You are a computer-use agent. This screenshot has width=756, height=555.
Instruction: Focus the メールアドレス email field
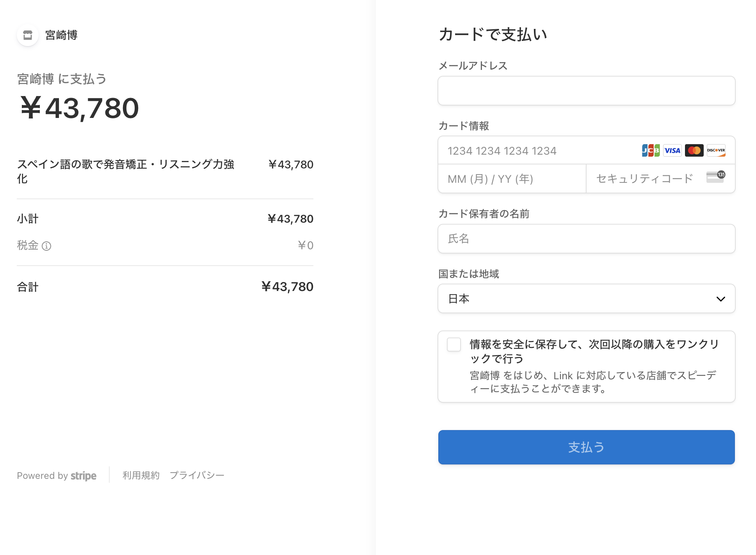pos(587,91)
